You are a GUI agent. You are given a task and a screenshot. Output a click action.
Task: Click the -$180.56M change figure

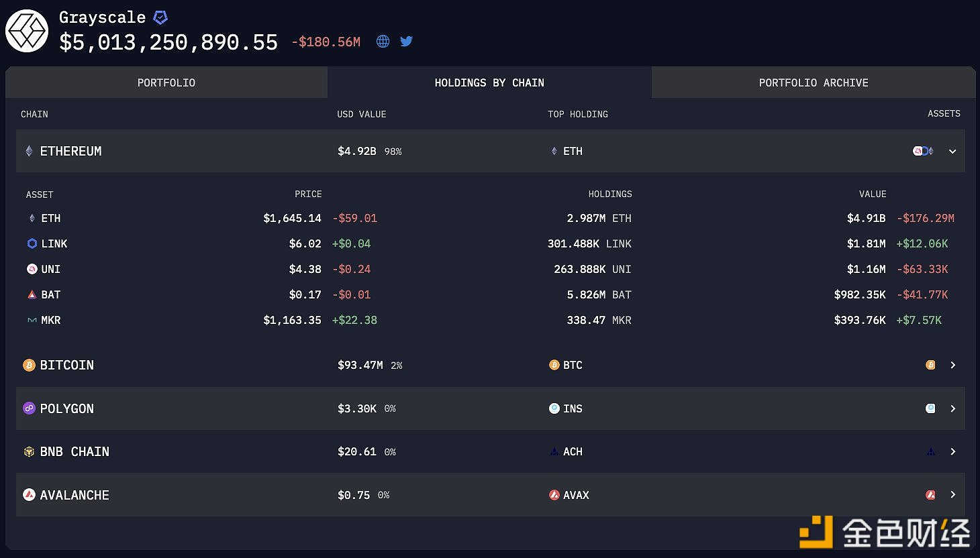tap(326, 42)
